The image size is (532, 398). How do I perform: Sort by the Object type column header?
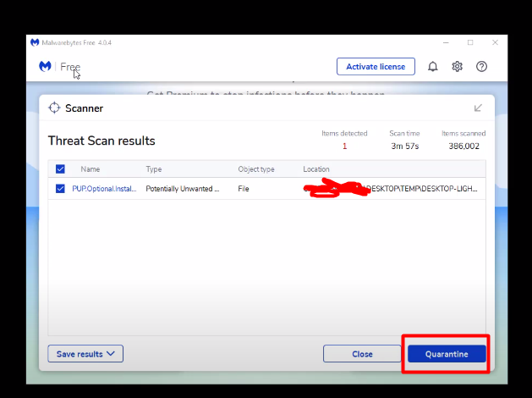coord(256,169)
